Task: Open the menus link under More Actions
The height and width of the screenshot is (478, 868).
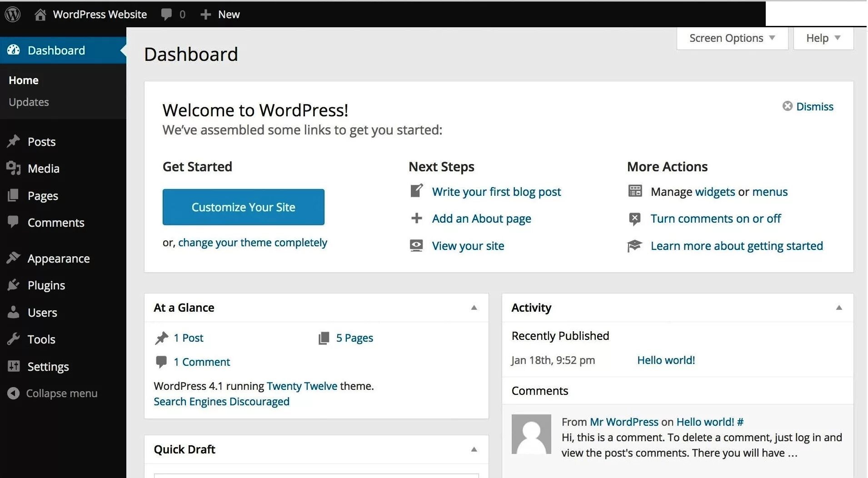Action: 770,192
